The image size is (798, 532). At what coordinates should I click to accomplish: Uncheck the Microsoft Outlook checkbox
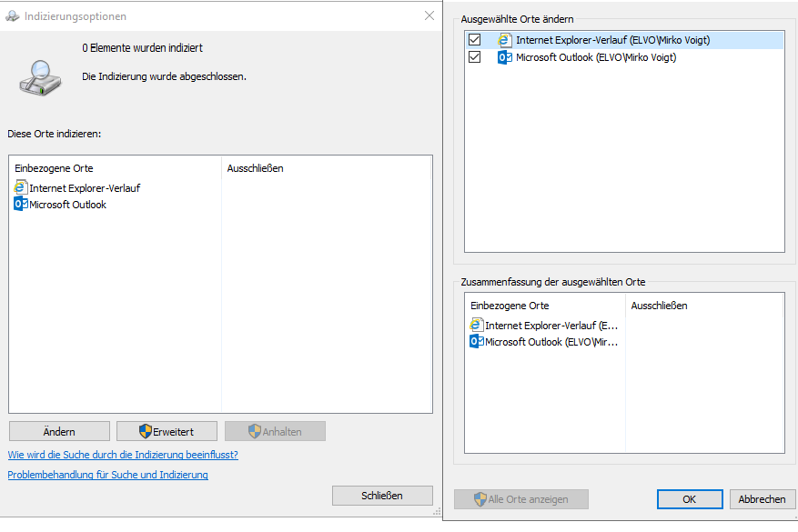474,57
